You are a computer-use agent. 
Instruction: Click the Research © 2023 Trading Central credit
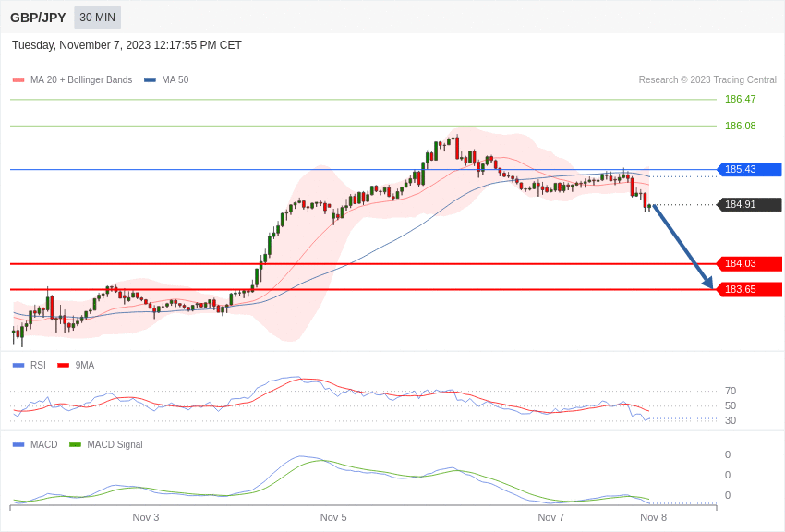click(x=707, y=80)
